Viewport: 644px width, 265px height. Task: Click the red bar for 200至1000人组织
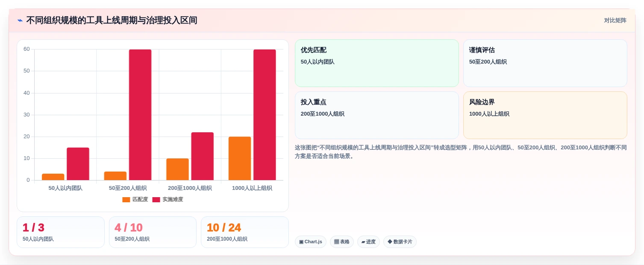(x=203, y=156)
